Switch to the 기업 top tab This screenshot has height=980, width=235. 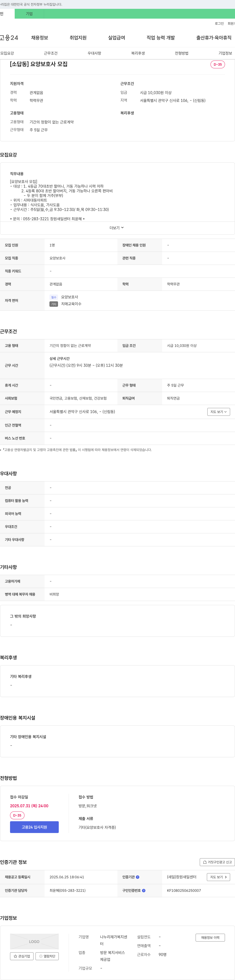point(29,14)
